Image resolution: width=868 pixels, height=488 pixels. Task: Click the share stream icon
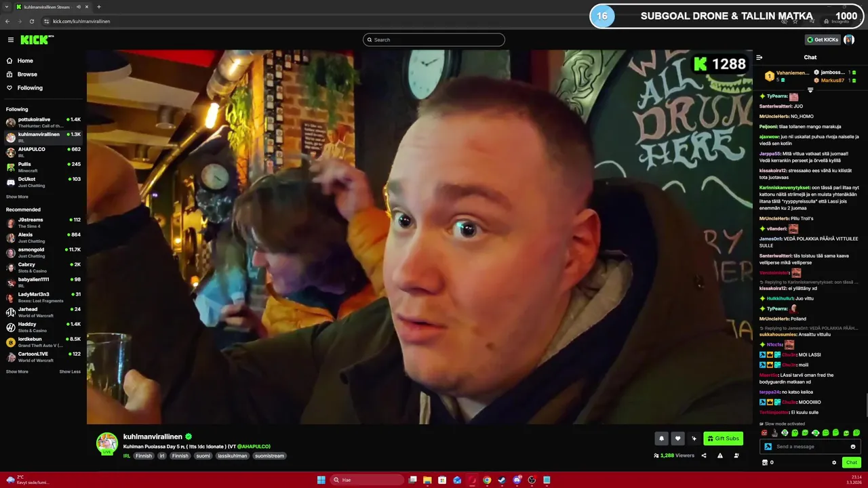point(704,455)
